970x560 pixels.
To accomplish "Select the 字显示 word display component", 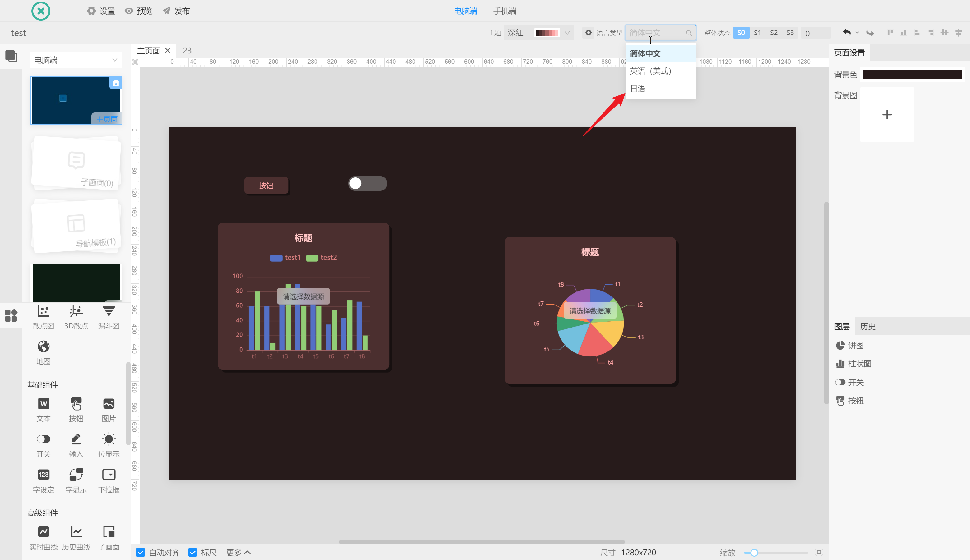I will tap(76, 481).
